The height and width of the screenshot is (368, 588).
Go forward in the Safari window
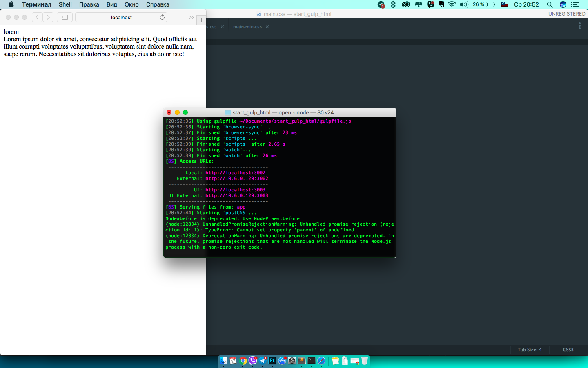[x=48, y=17]
